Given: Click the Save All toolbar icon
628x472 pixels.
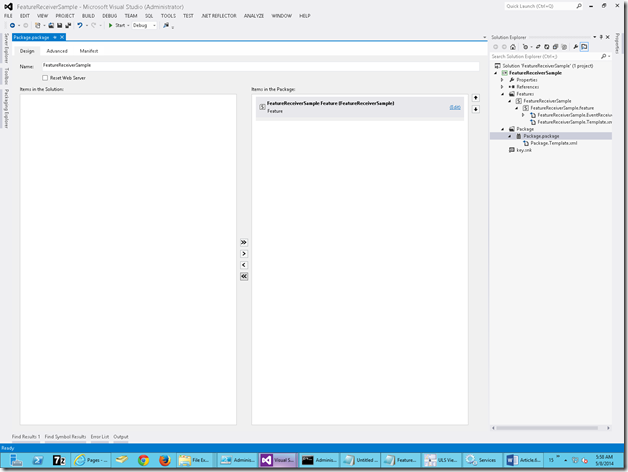Looking at the screenshot, I should [x=68, y=25].
